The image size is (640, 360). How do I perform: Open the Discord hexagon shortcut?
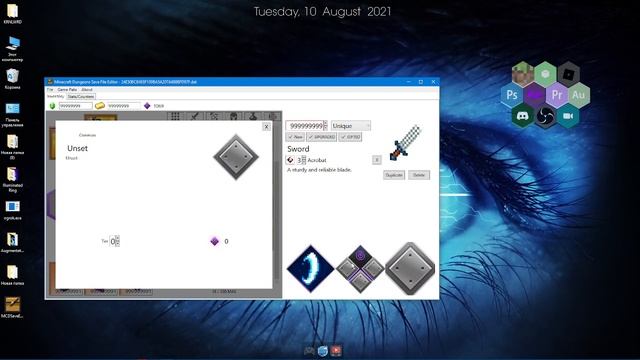point(522,116)
